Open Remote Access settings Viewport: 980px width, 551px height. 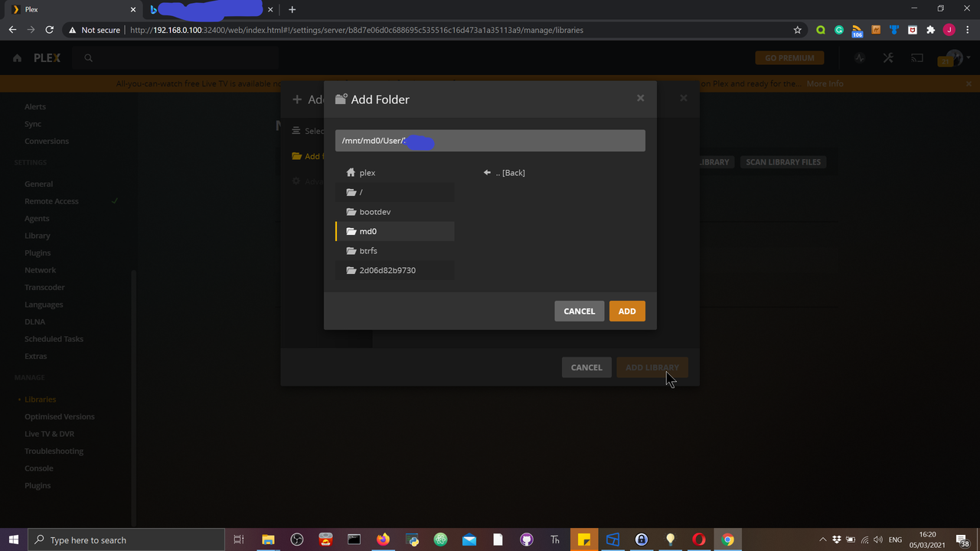(51, 201)
